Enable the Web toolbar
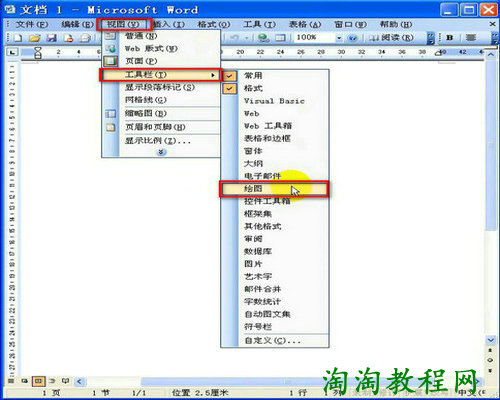This screenshot has width=500, height=400. pos(275,114)
